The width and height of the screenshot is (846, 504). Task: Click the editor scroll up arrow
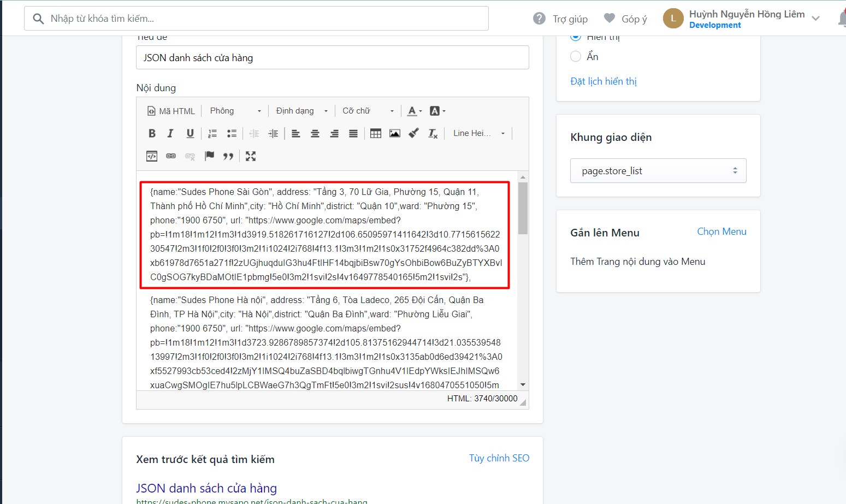pos(523,177)
